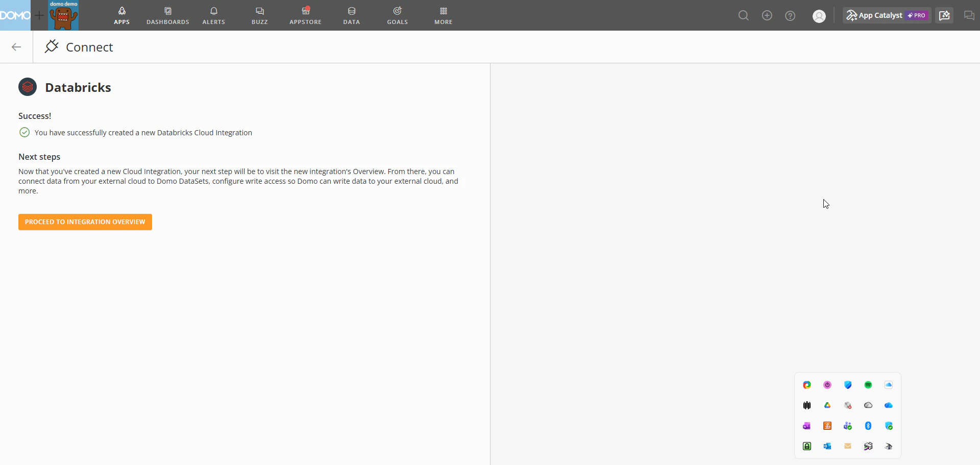Open help question mark icon
Viewport: 980px width, 465px height.
790,16
